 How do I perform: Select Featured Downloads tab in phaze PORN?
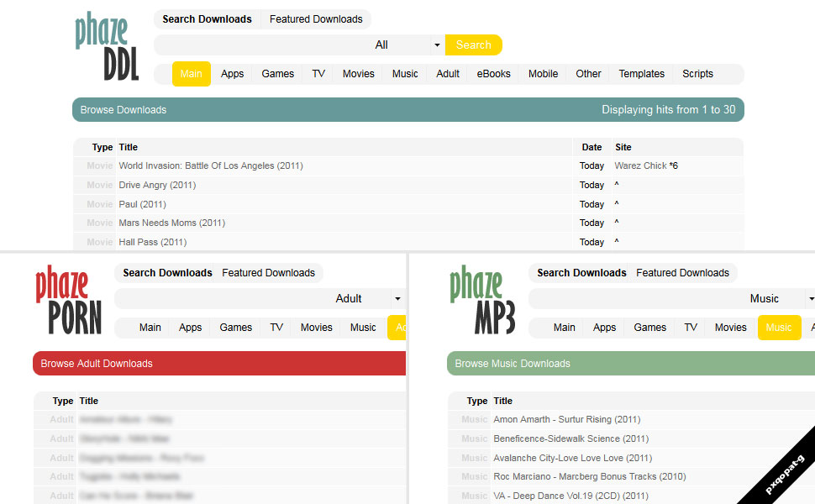pos(268,273)
